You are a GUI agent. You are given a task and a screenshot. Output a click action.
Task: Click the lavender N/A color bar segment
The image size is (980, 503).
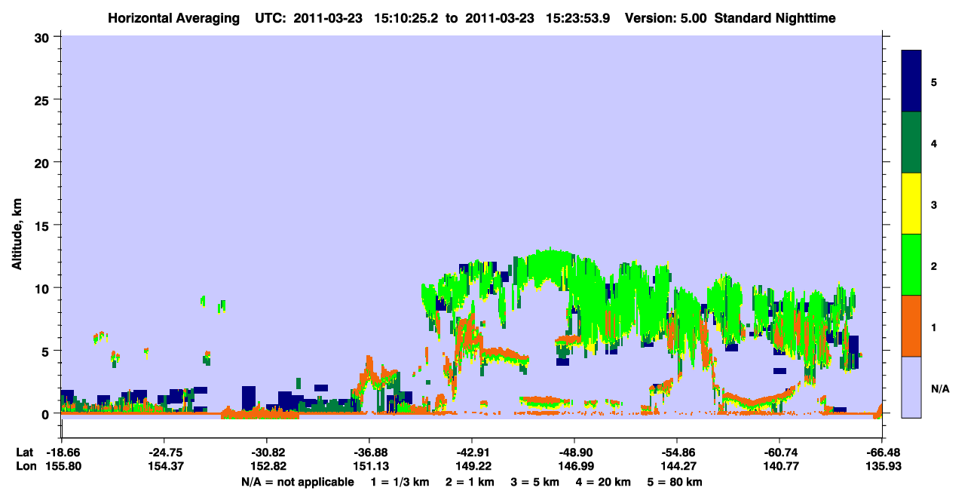pyautogui.click(x=911, y=387)
